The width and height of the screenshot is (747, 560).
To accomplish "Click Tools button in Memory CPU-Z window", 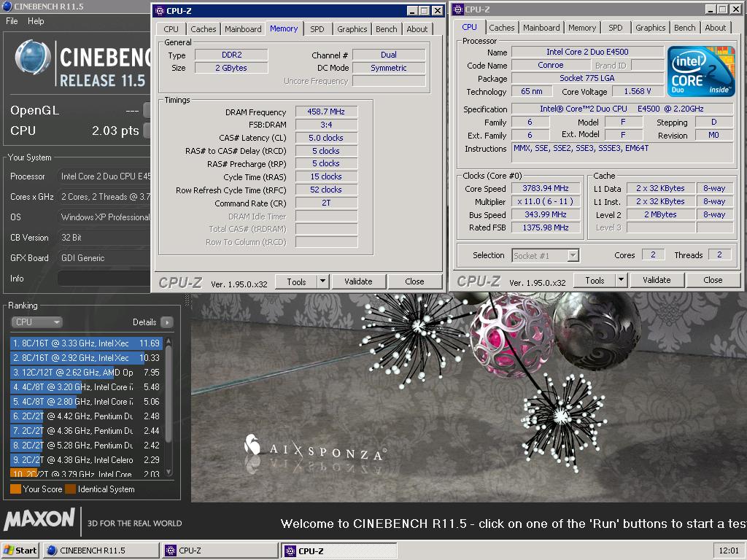I will pyautogui.click(x=296, y=281).
